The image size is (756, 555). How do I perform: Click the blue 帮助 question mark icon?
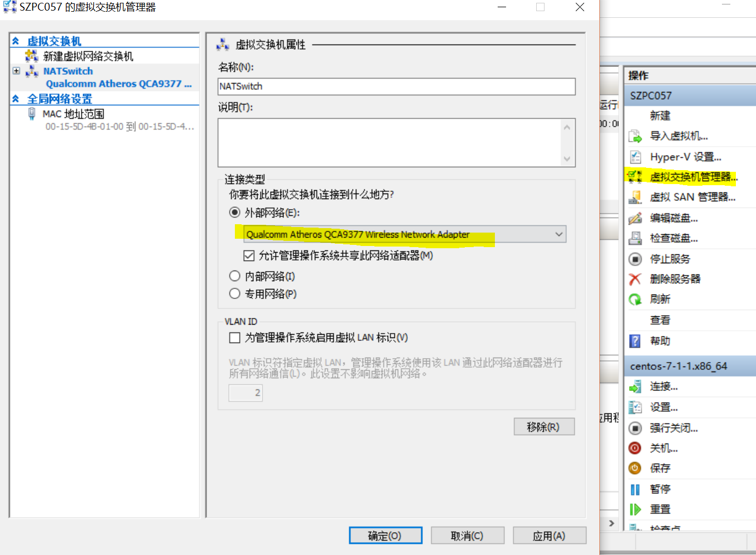point(635,341)
